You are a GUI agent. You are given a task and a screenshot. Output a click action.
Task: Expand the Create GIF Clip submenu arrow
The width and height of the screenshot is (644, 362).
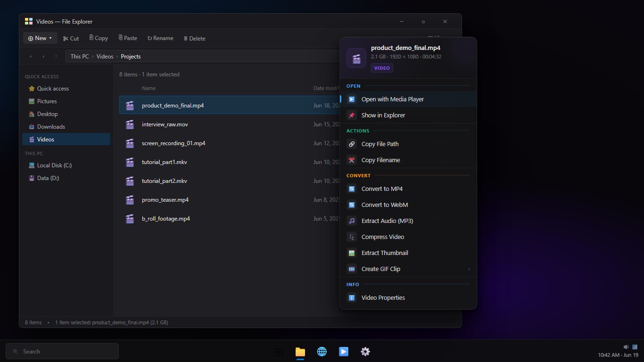point(469,269)
